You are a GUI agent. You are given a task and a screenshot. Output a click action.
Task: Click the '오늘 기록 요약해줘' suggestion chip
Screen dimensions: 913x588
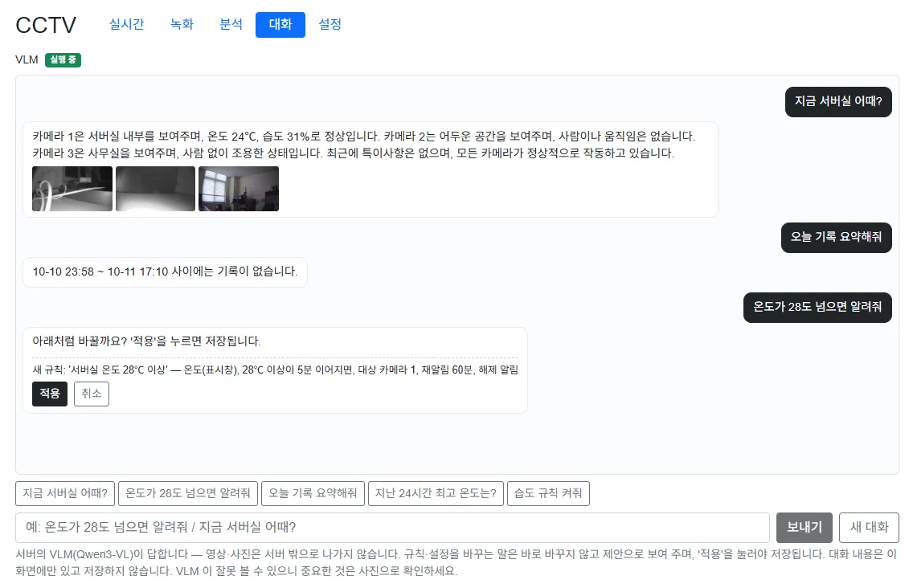[x=313, y=493]
